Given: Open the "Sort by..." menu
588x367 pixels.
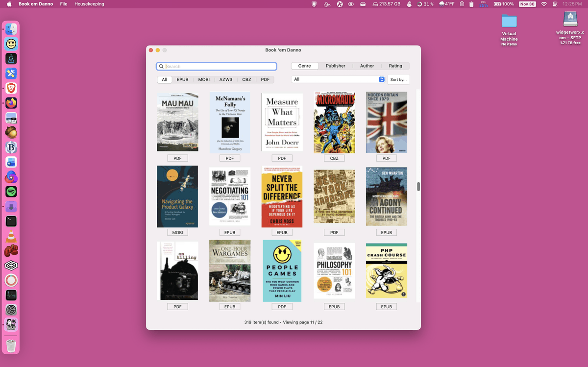Looking at the screenshot, I should (x=398, y=79).
